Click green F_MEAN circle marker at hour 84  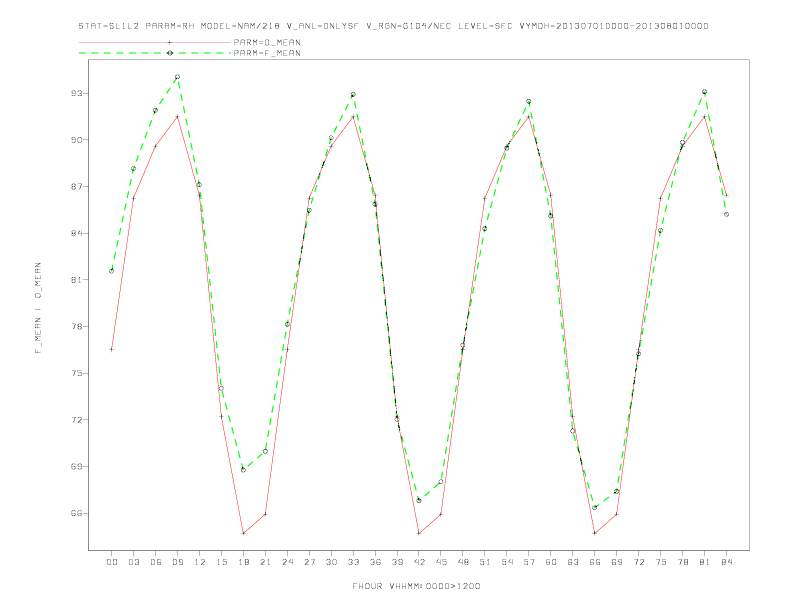point(726,215)
